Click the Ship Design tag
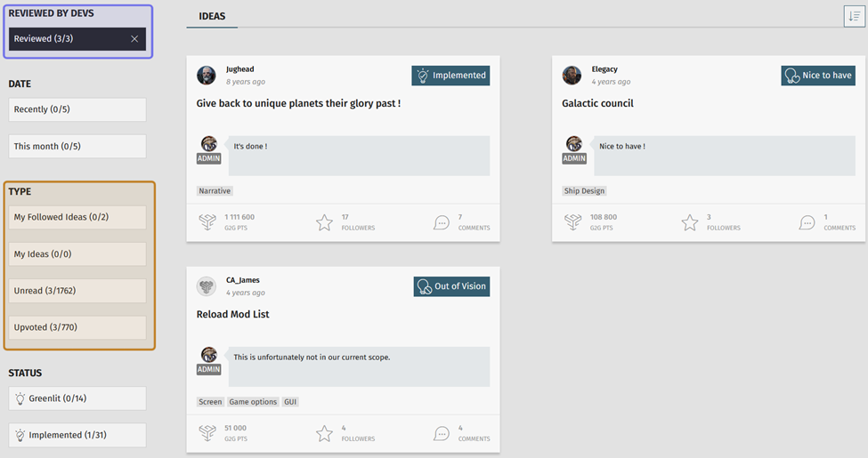 pos(584,191)
